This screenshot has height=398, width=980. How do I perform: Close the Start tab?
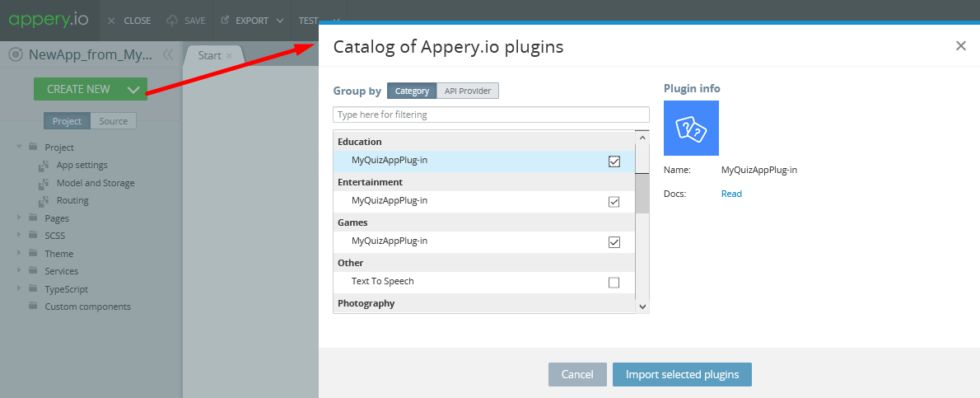point(229,55)
